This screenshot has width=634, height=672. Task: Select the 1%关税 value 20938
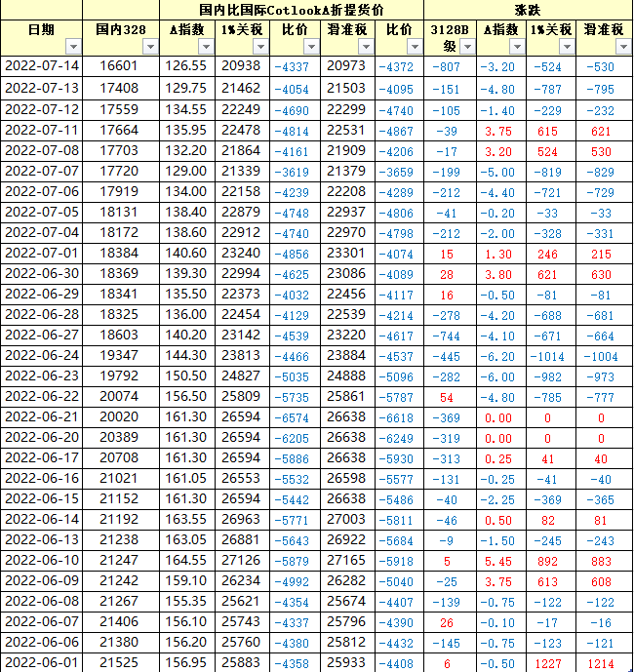[241, 66]
